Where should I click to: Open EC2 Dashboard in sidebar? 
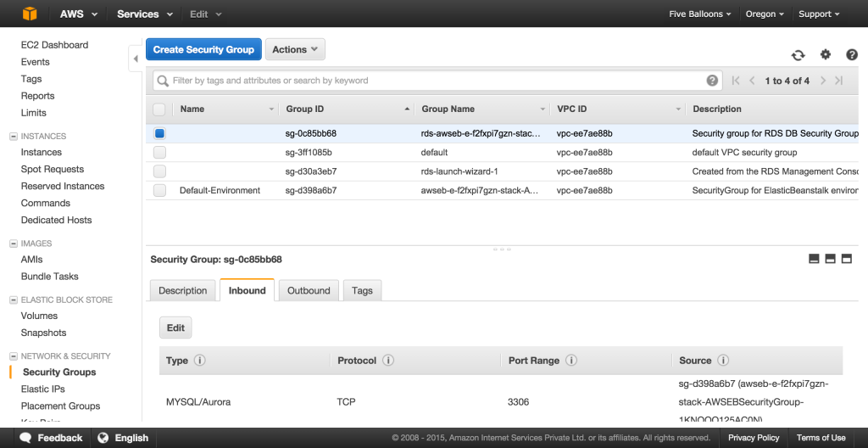pos(54,45)
